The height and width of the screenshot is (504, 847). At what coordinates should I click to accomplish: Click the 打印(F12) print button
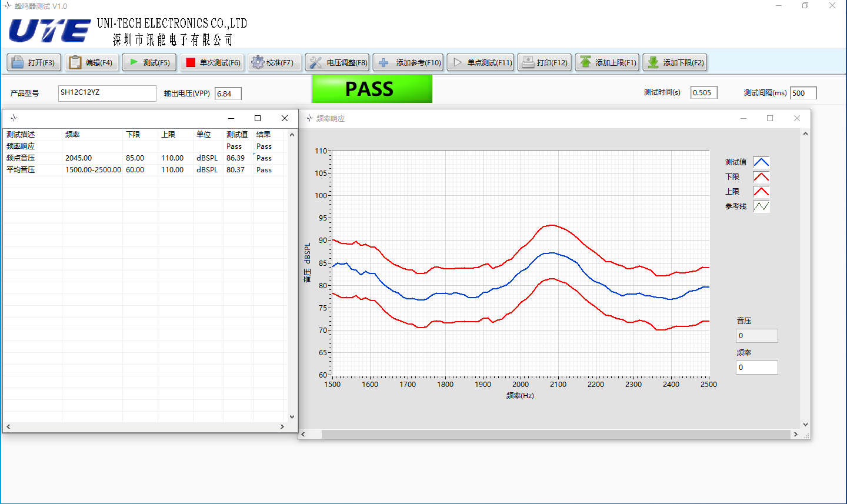(x=545, y=62)
